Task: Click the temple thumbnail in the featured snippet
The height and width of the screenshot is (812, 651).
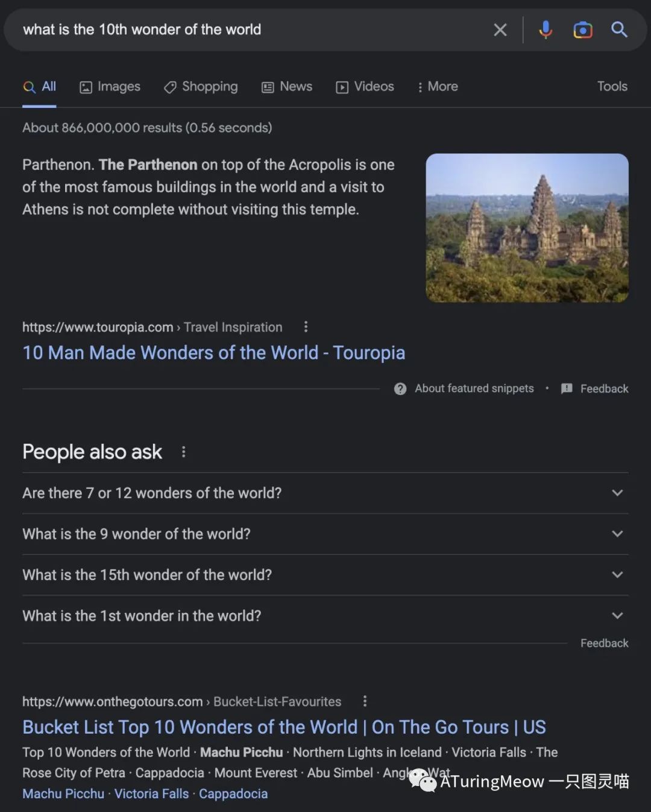Action: point(527,228)
